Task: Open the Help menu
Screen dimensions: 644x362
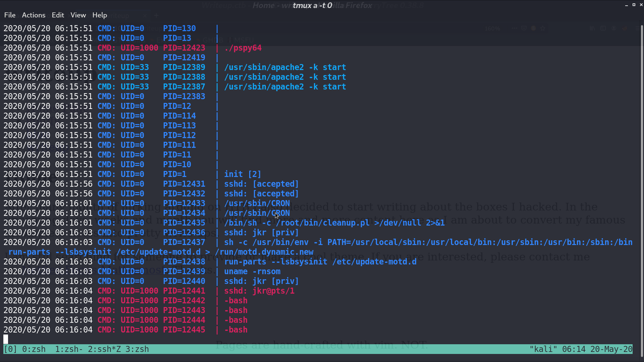Action: coord(100,15)
